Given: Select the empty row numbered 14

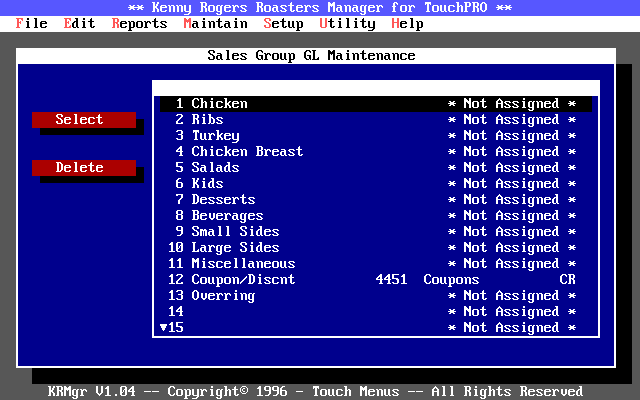Looking at the screenshot, I should tap(376, 311).
